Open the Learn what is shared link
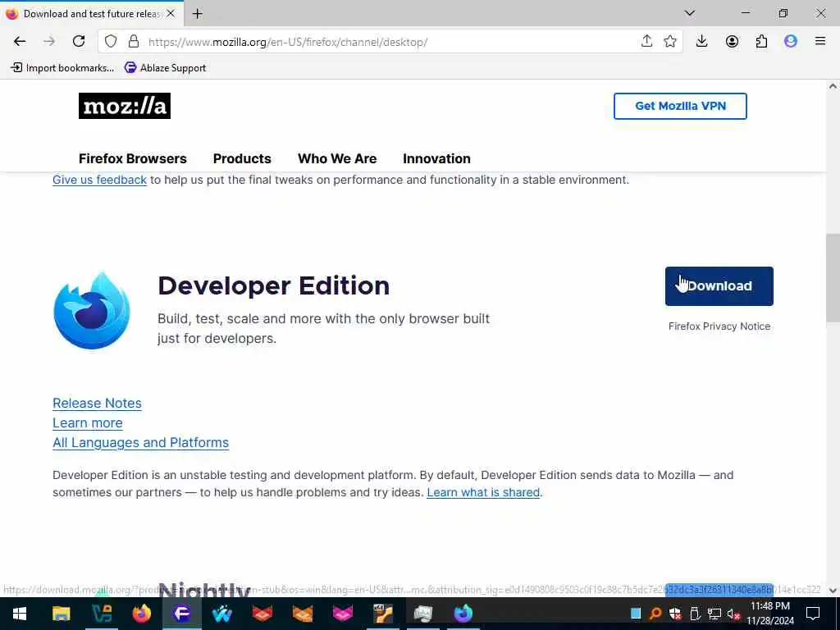This screenshot has width=840, height=630. click(483, 492)
